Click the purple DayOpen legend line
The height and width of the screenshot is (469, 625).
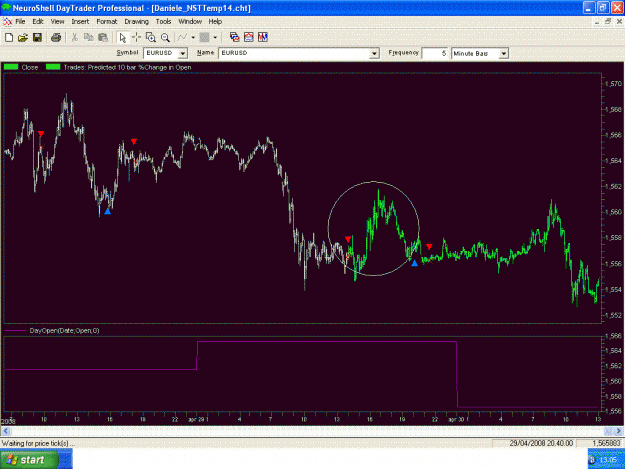click(15, 330)
